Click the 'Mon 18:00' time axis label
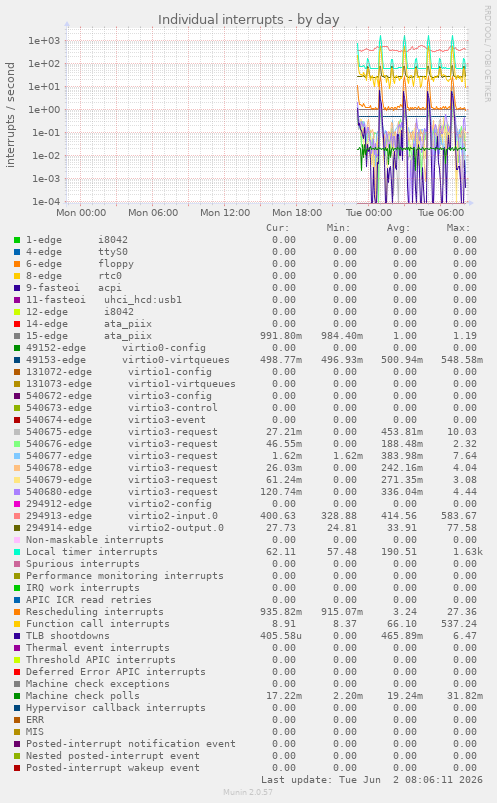Screen dimensions: 497x803 297,213
